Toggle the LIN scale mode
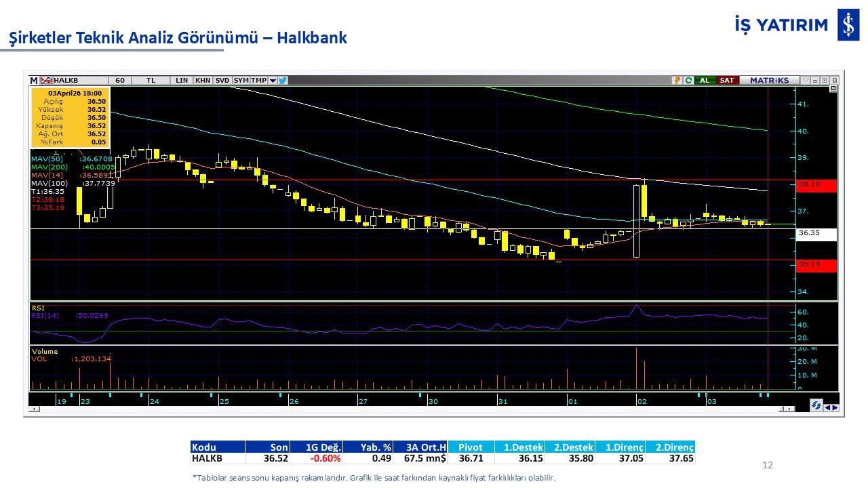 click(x=182, y=80)
